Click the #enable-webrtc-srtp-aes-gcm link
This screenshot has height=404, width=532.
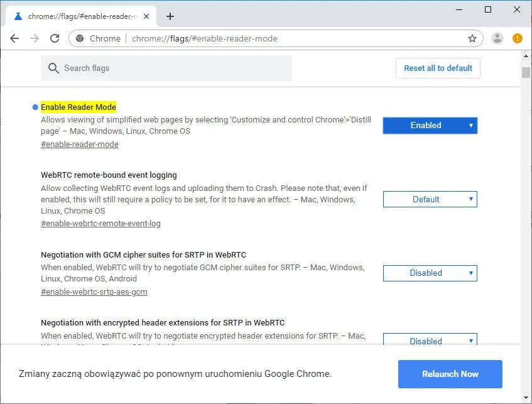[x=94, y=292]
